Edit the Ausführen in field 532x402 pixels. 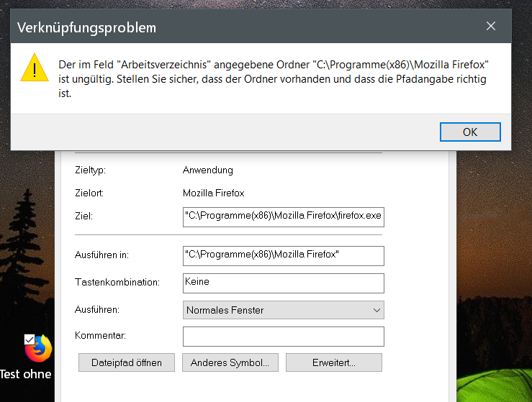pos(284,255)
